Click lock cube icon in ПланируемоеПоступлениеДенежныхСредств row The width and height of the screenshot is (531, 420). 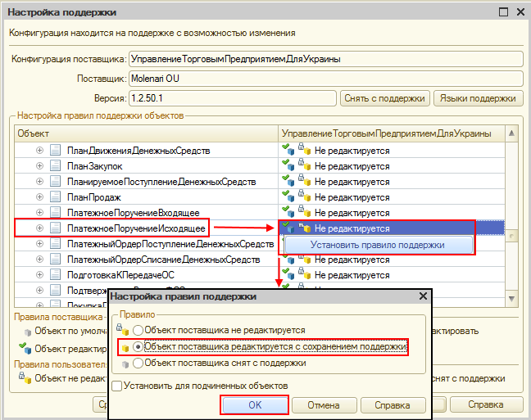pyautogui.click(x=305, y=180)
